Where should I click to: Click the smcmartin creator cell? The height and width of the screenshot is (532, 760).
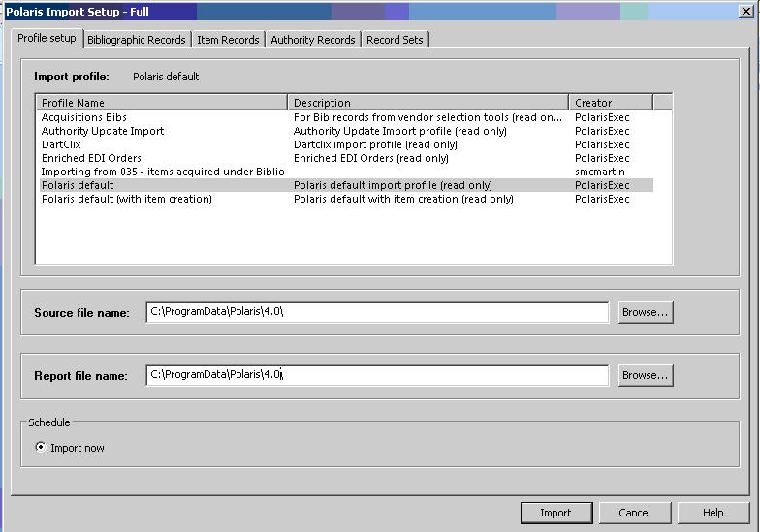coord(599,172)
